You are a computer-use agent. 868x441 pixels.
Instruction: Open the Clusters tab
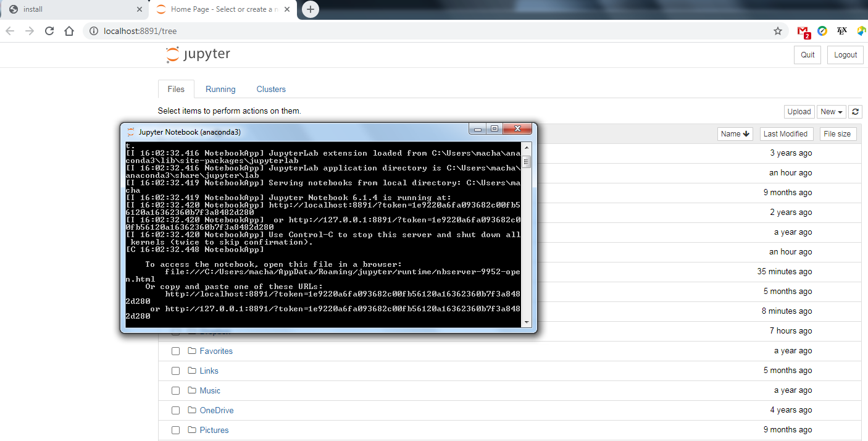pyautogui.click(x=271, y=89)
